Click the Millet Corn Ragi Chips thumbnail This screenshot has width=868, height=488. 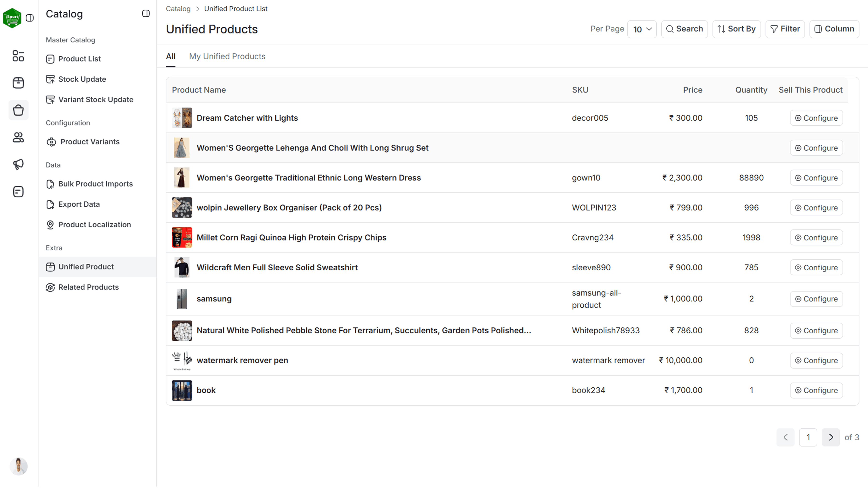tap(182, 238)
